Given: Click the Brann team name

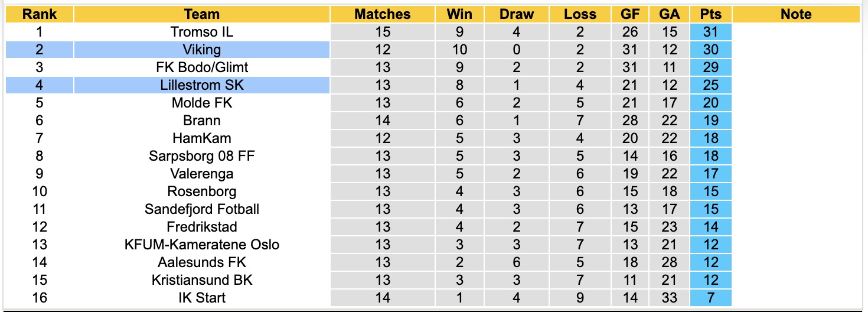Looking at the screenshot, I should tap(201, 121).
